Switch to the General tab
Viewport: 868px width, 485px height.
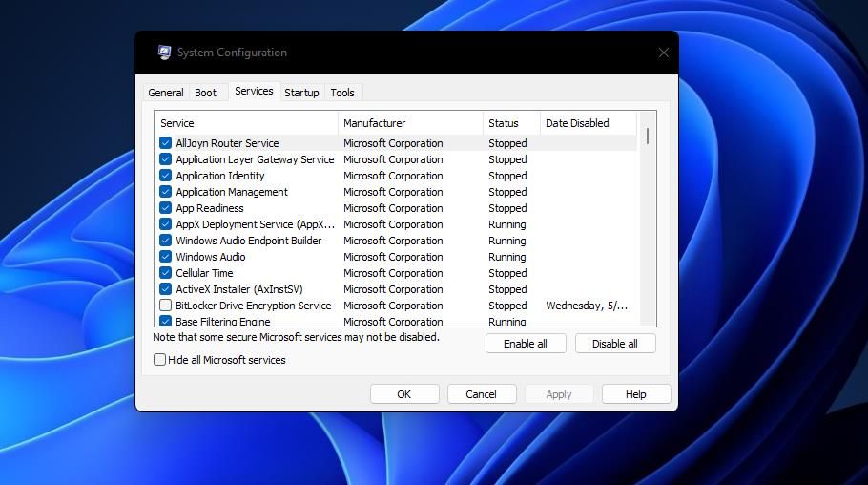coord(166,93)
